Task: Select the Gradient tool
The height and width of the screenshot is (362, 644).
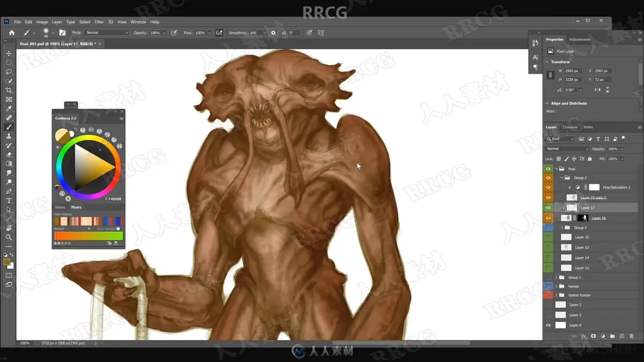Action: tap(9, 164)
